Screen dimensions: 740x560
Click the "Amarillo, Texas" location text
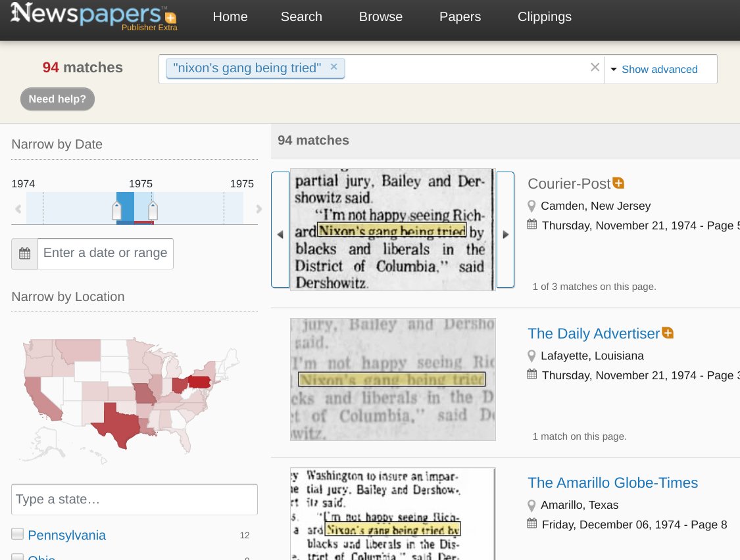(580, 505)
